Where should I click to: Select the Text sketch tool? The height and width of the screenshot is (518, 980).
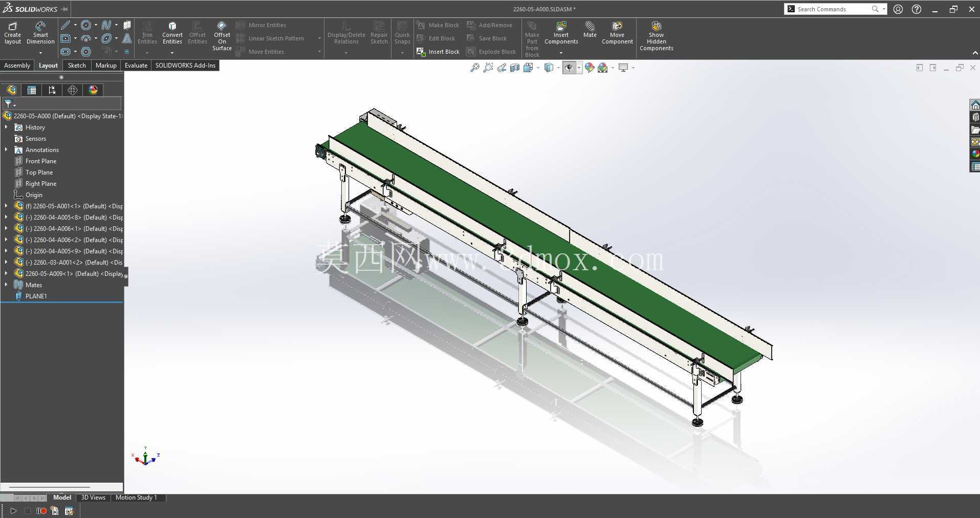click(127, 38)
